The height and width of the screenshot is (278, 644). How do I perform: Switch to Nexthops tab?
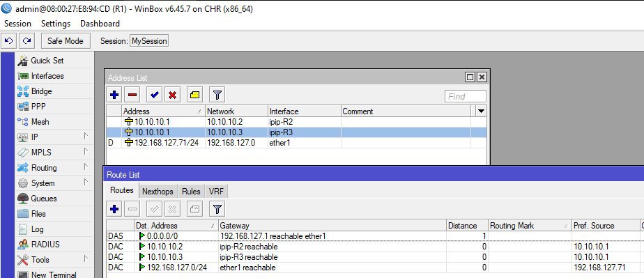pyautogui.click(x=158, y=192)
